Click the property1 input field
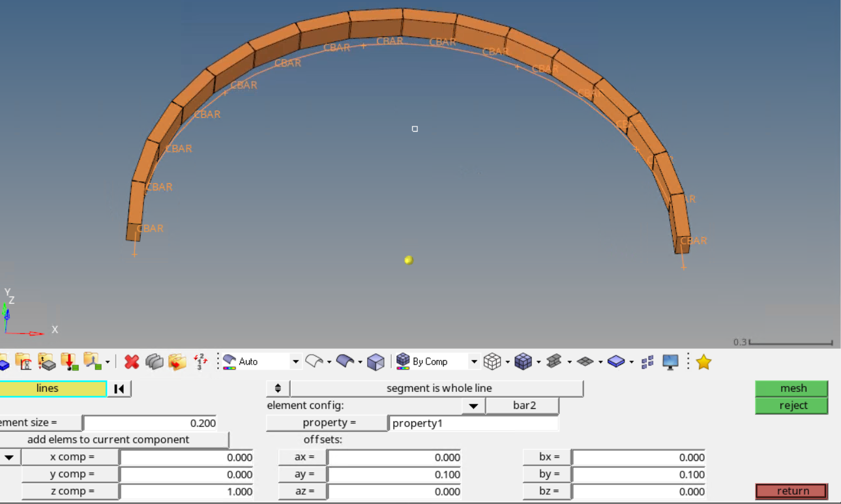841x504 pixels. coord(473,423)
